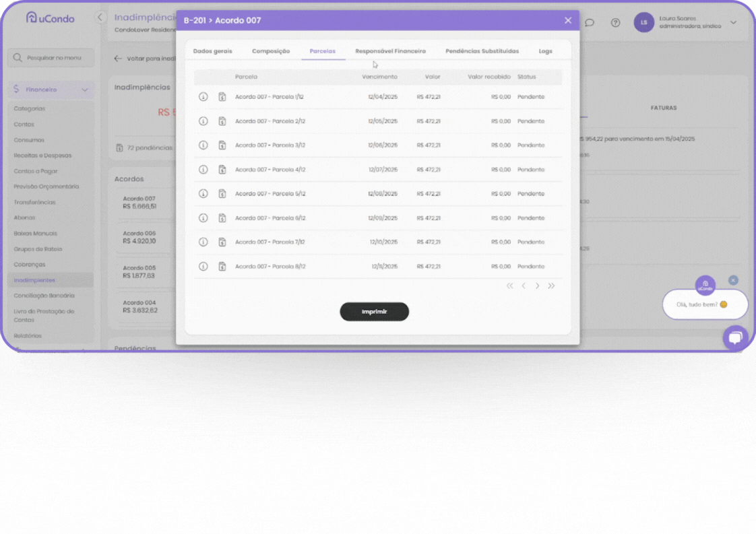The image size is (756, 534).
Task: Expand the user profile dropdown
Action: [734, 22]
